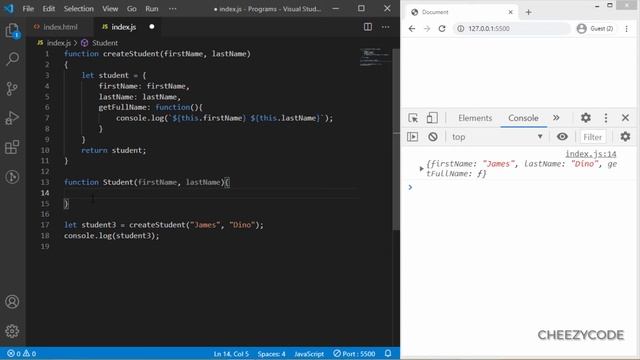Create a live expression with eye icon

coord(562,137)
